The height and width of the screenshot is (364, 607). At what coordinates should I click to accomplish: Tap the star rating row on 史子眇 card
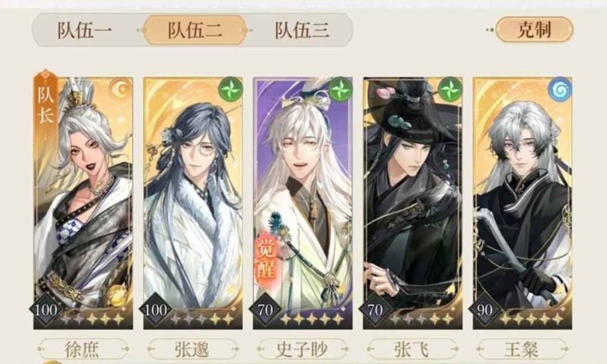[312, 319]
